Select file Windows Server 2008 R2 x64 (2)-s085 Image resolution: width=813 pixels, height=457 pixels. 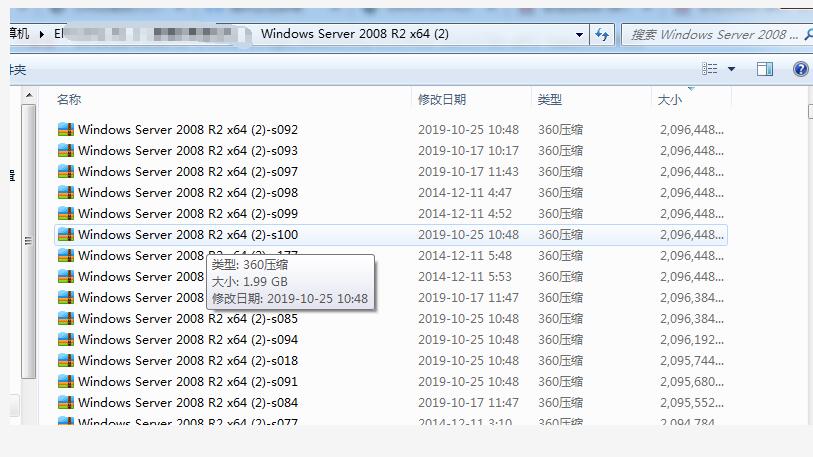[188, 318]
